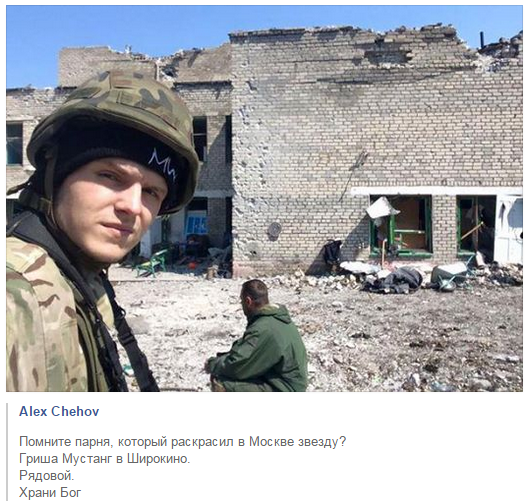Click the man sitting in the green jacket

[257, 338]
